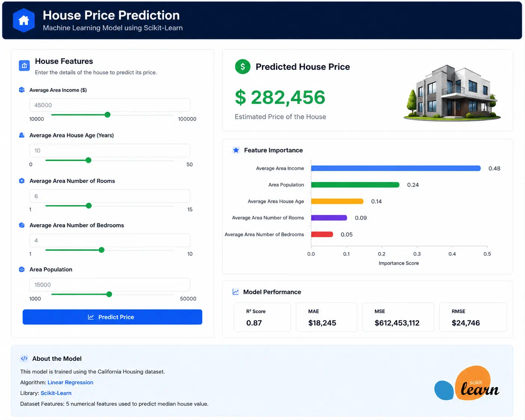The width and height of the screenshot is (525, 420).
Task: Click the 0.24 importance value
Action: [413, 185]
